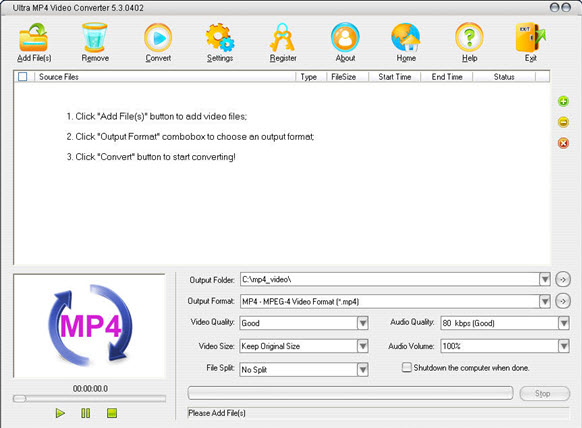
Task: Click the Add File(s) toolbar icon
Action: coord(33,37)
